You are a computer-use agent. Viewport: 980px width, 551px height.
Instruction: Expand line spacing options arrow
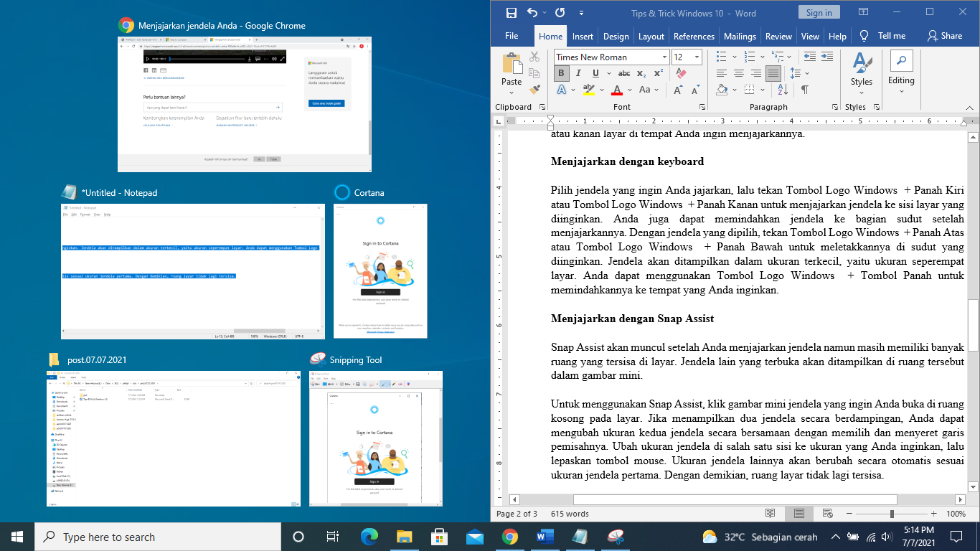pyautogui.click(x=806, y=73)
